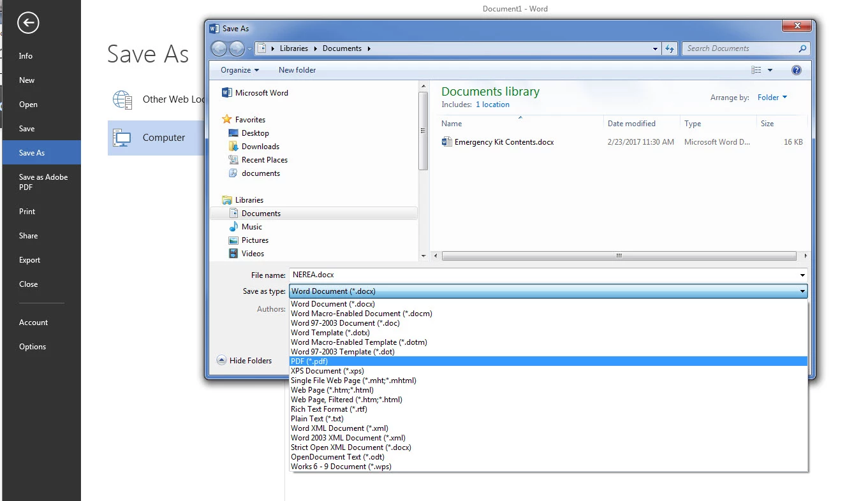
Task: Open the help question mark icon
Action: (x=796, y=70)
